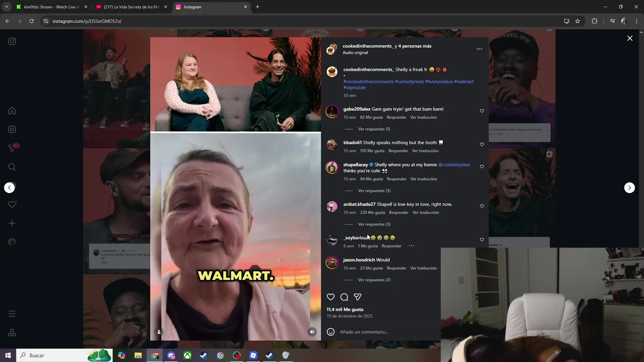Reply to gabe209alex's comment
This screenshot has height=362, width=644.
(x=396, y=117)
